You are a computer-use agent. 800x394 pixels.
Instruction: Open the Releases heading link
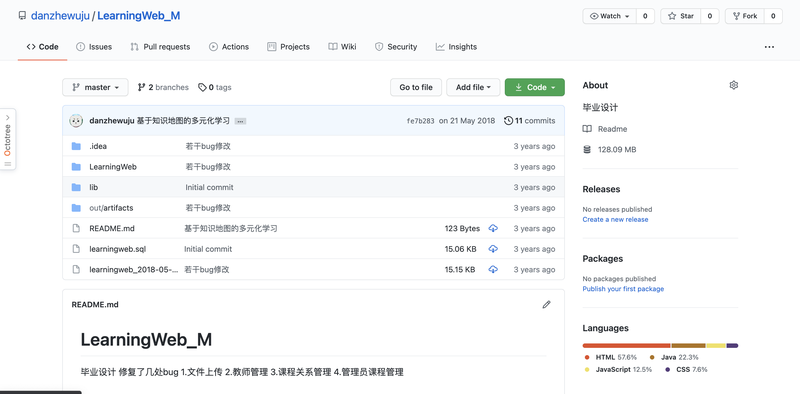601,189
